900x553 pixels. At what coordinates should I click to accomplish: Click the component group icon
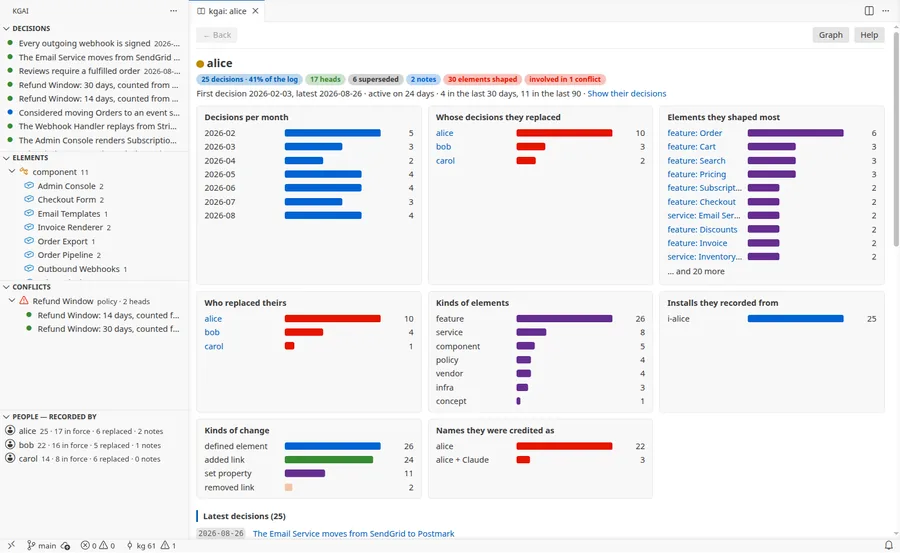pyautogui.click(x=24, y=172)
